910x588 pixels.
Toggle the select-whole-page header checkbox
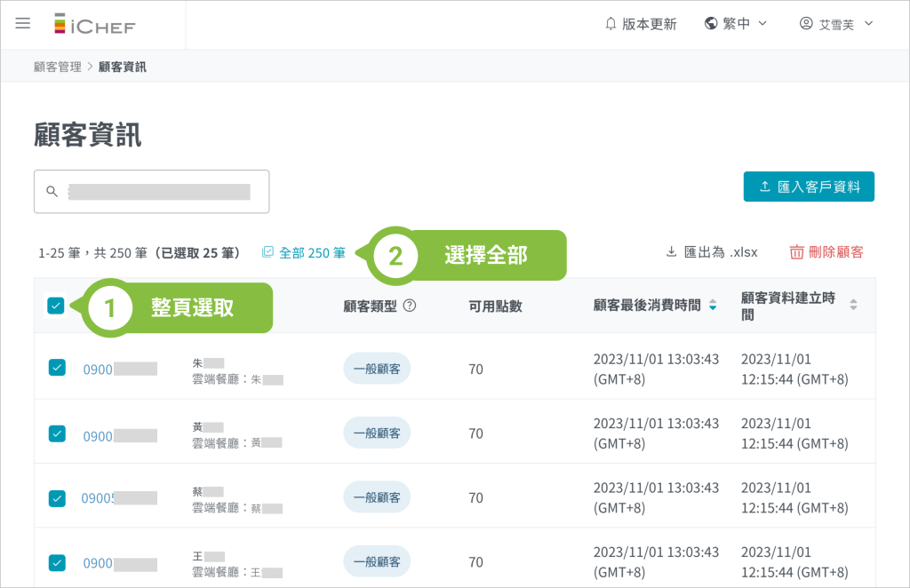pyautogui.click(x=56, y=306)
